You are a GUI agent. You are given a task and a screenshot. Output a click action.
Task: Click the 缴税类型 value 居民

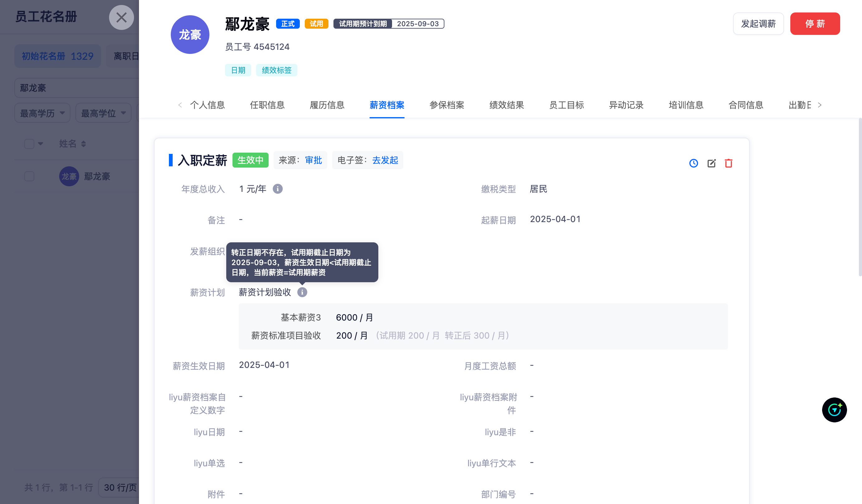(x=539, y=189)
